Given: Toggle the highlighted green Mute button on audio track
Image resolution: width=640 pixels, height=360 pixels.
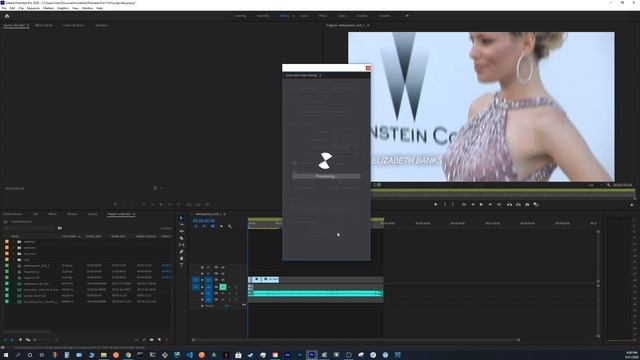Looking at the screenshot, I should (223, 287).
